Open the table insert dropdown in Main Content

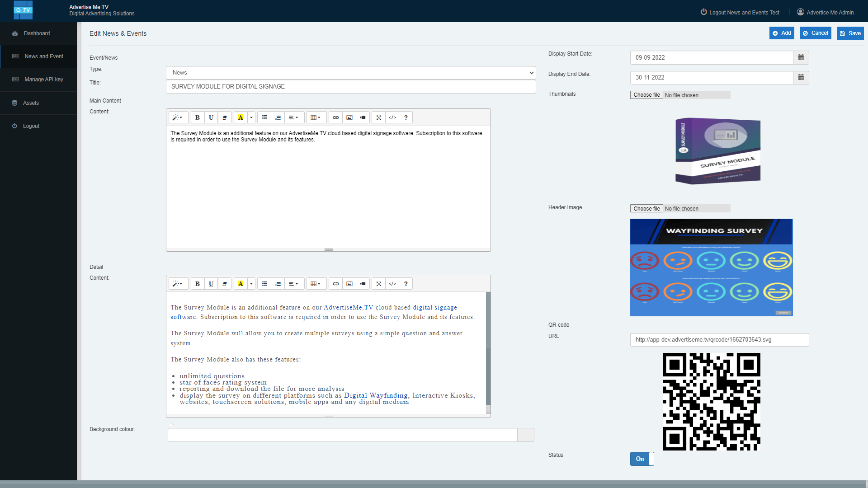point(316,117)
